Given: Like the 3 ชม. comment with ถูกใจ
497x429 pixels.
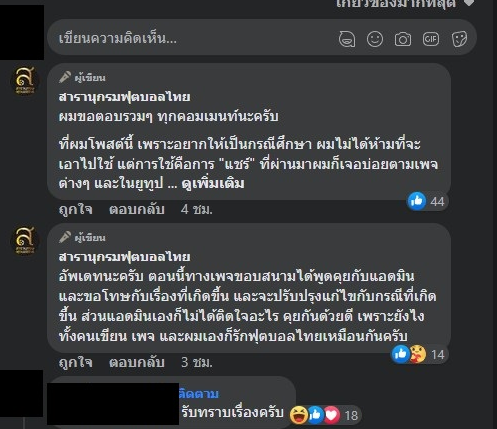Looking at the screenshot, I should click(x=76, y=362).
